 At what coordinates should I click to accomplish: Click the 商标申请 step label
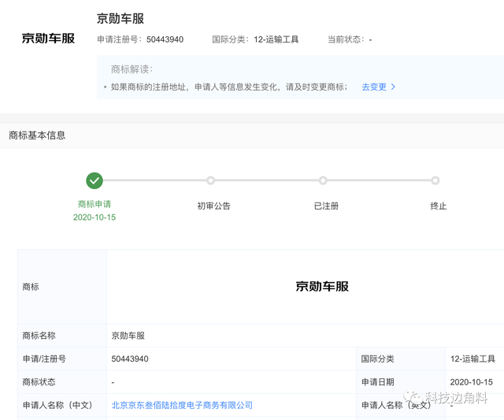[x=94, y=204]
